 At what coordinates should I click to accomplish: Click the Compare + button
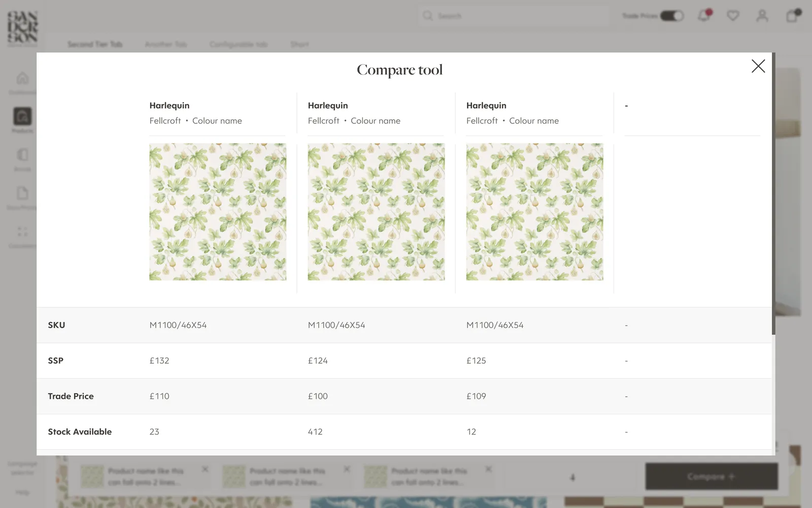point(712,477)
